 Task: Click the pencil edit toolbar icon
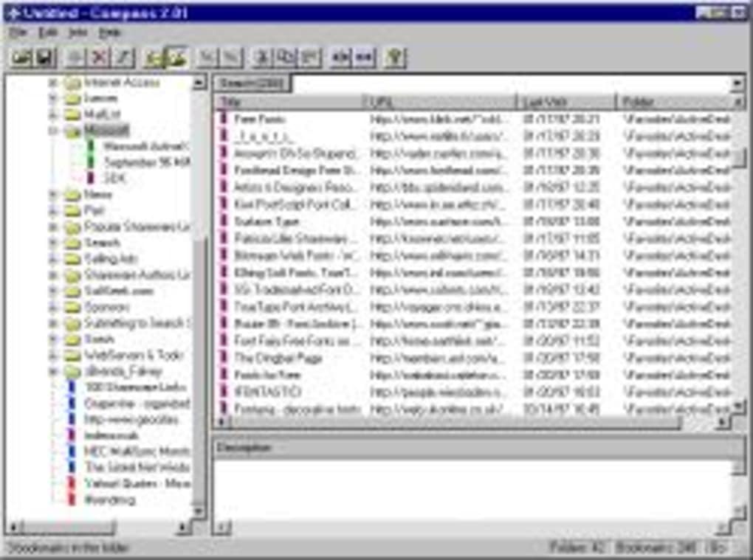pyautogui.click(x=123, y=58)
